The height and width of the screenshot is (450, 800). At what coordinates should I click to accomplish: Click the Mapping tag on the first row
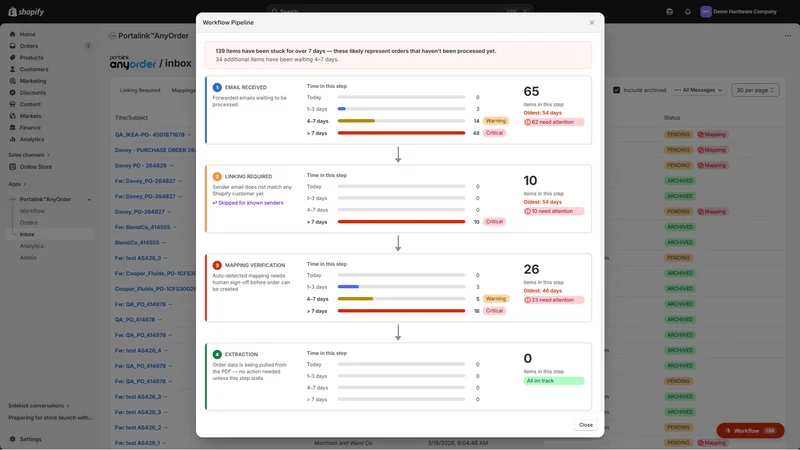coord(712,135)
